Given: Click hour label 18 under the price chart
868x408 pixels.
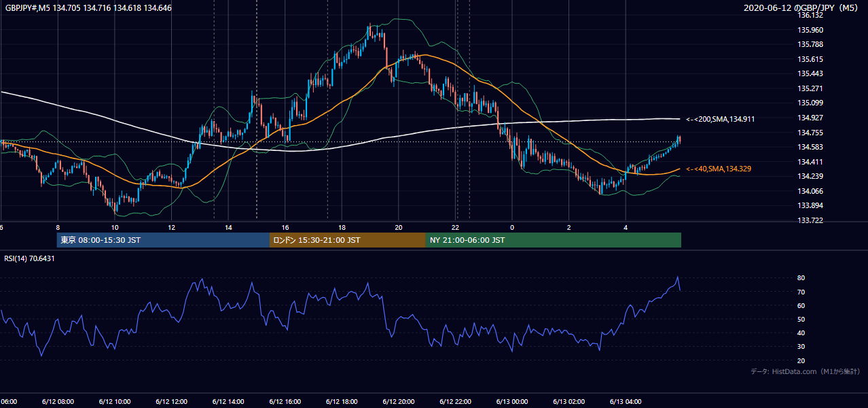Looking at the screenshot, I should 342,228.
